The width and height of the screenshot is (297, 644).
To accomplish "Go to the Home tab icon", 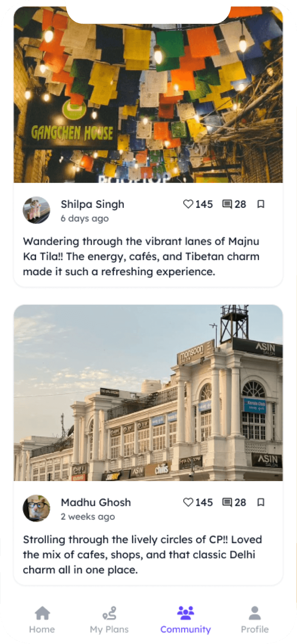I will coord(42,613).
